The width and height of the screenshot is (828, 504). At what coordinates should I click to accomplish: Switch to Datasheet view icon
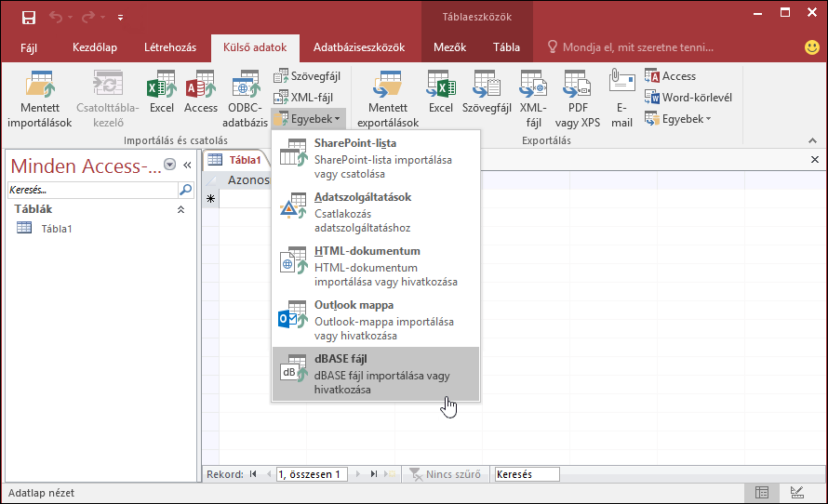click(x=762, y=493)
